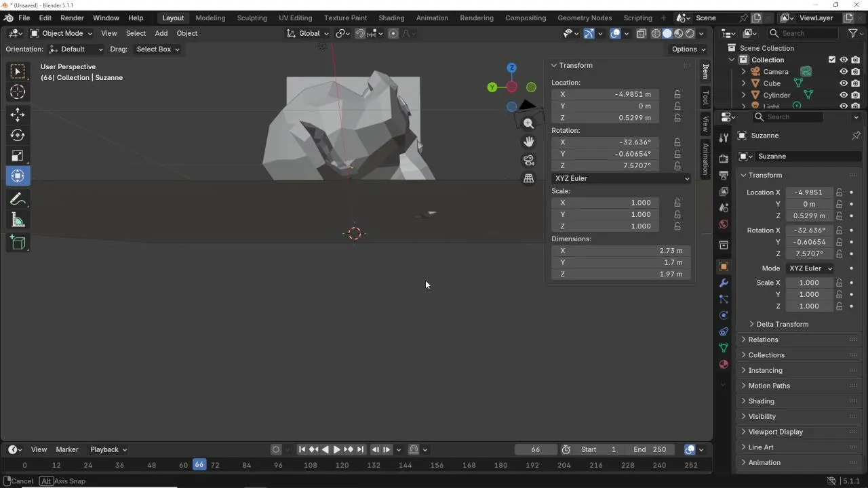Activate the Cursor tool

pyautogui.click(x=18, y=91)
